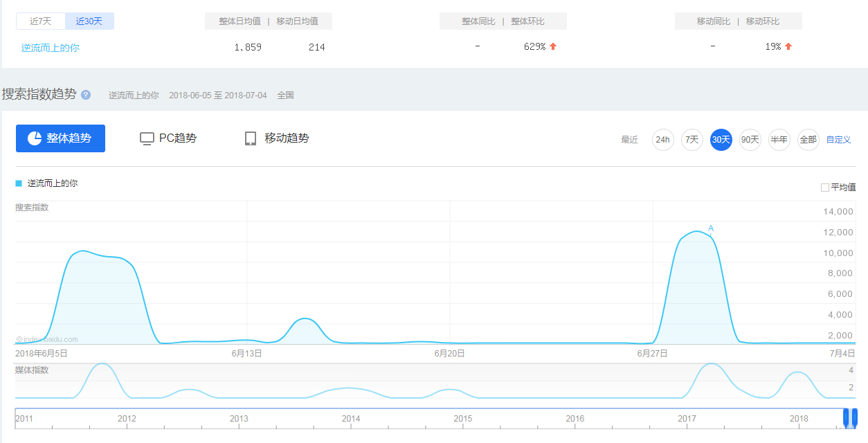Image resolution: width=868 pixels, height=443 pixels.
Task: Click the phone icon for 移动趋势
Action: click(x=251, y=138)
